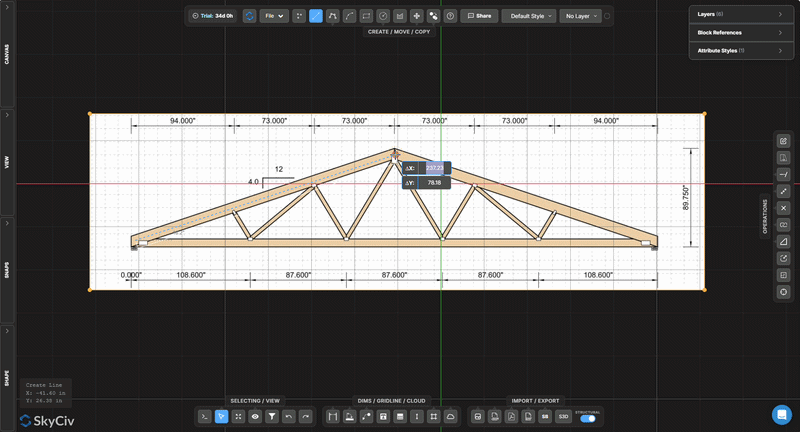This screenshot has width=800, height=432.
Task: Click the X delete operation icon
Action: coord(784,208)
